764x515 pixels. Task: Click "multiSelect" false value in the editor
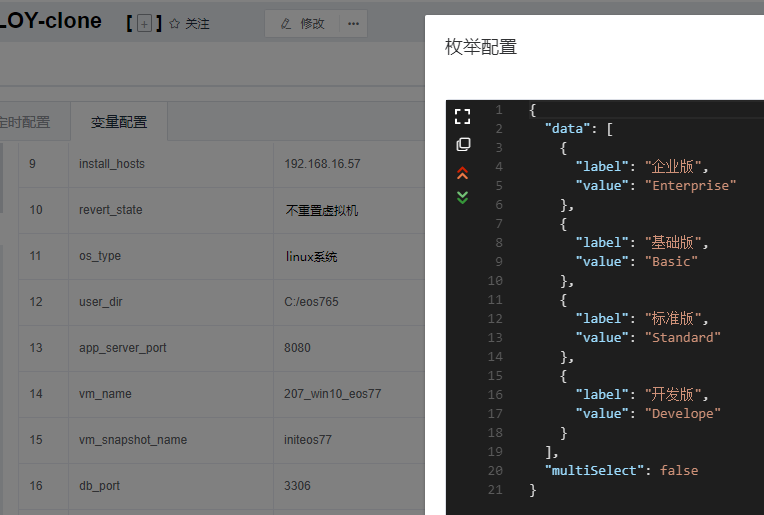pos(679,470)
